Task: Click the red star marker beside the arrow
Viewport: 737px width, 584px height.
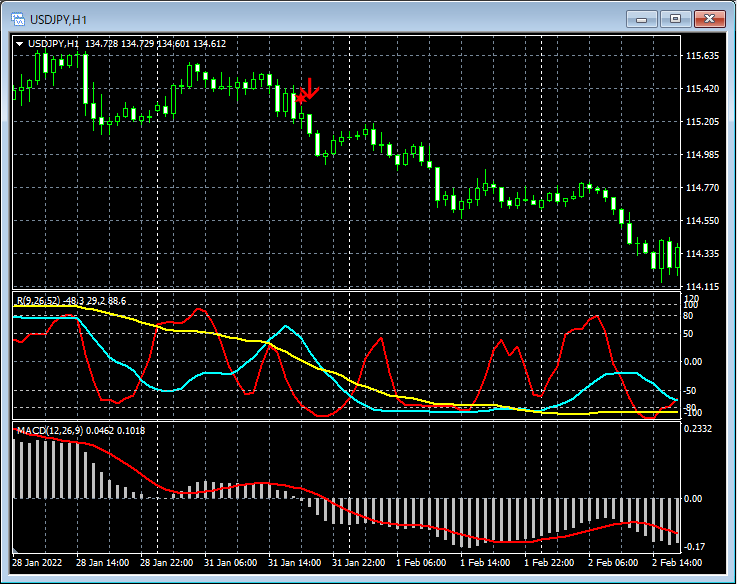Action: point(299,98)
